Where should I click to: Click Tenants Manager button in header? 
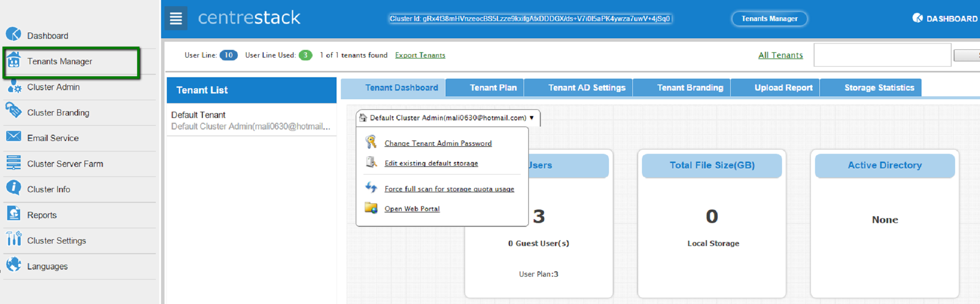pos(770,19)
